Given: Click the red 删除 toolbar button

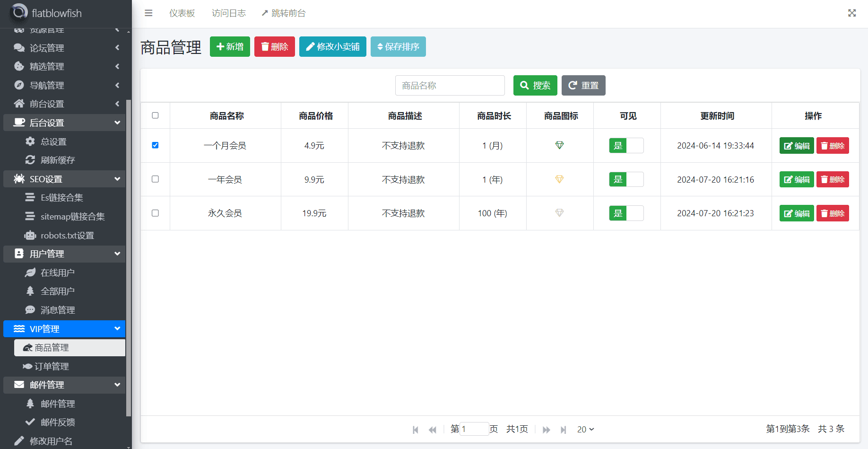Looking at the screenshot, I should click(x=275, y=46).
